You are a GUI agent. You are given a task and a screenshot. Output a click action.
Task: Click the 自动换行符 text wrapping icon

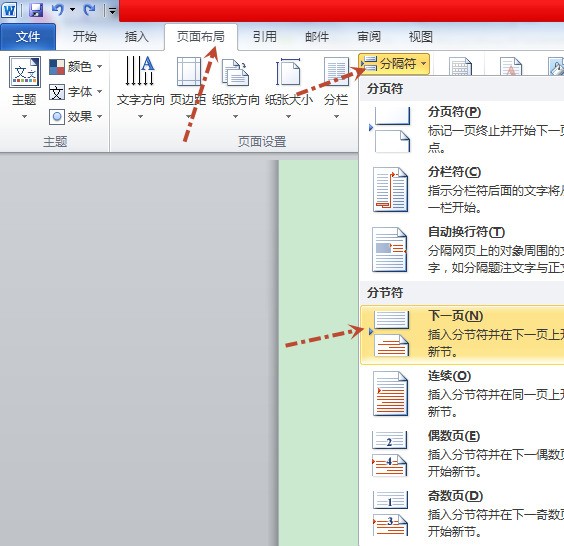[x=390, y=250]
